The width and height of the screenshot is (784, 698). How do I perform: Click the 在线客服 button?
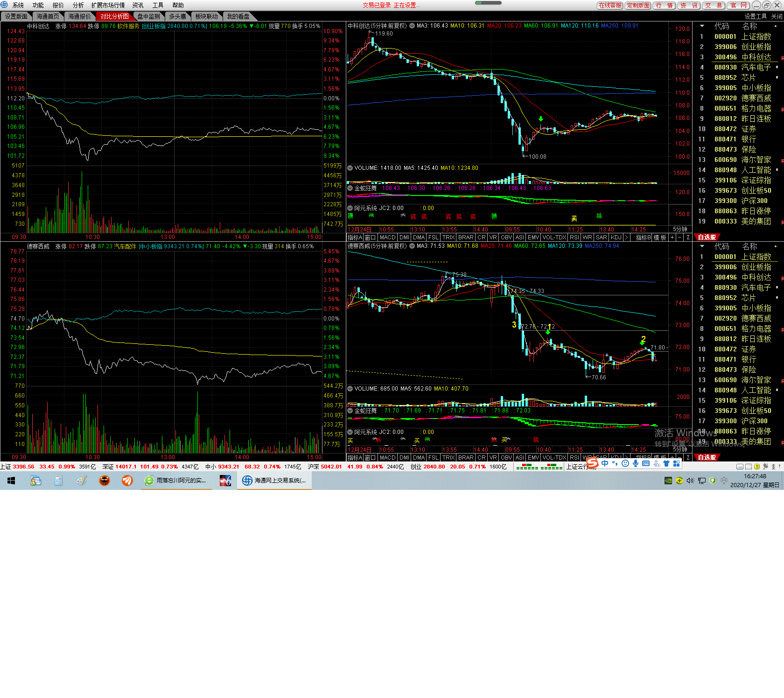[x=610, y=5]
